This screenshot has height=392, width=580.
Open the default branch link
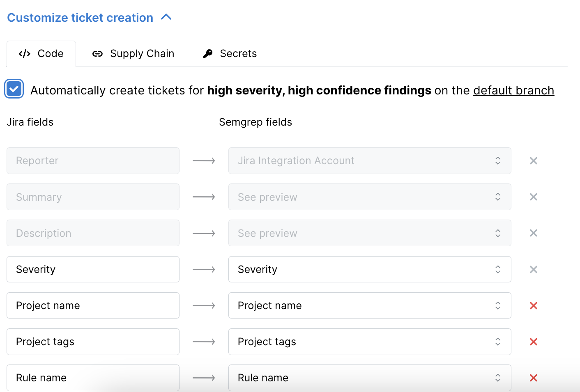(513, 90)
